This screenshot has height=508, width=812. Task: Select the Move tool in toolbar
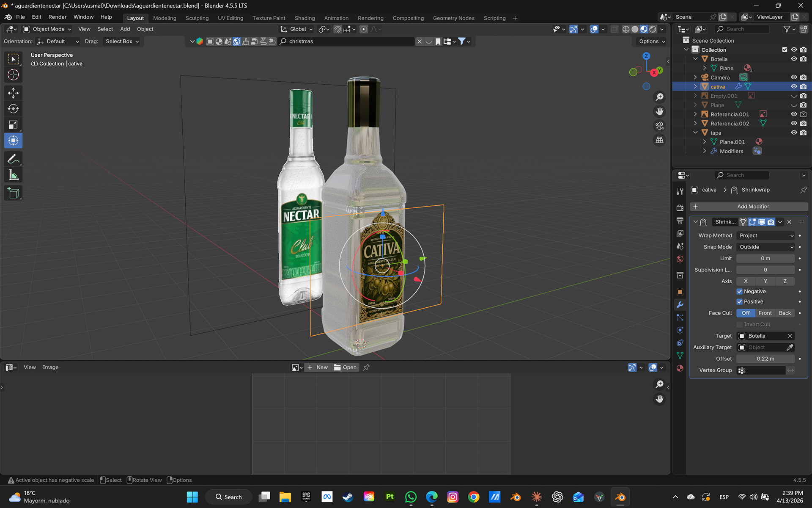tap(13, 93)
